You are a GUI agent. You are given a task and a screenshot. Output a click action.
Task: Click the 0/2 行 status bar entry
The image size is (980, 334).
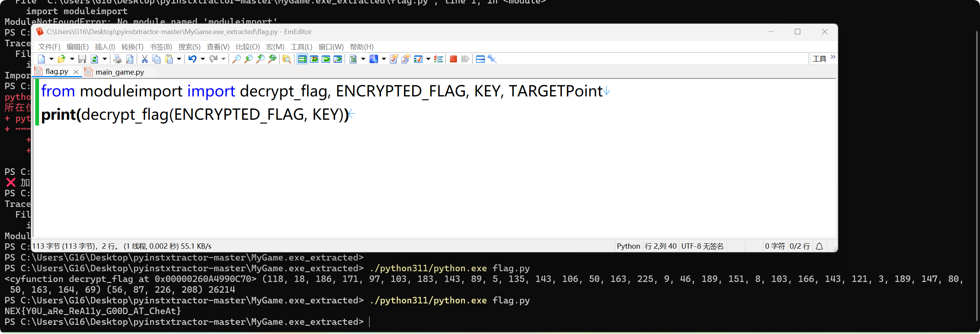[x=800, y=246]
